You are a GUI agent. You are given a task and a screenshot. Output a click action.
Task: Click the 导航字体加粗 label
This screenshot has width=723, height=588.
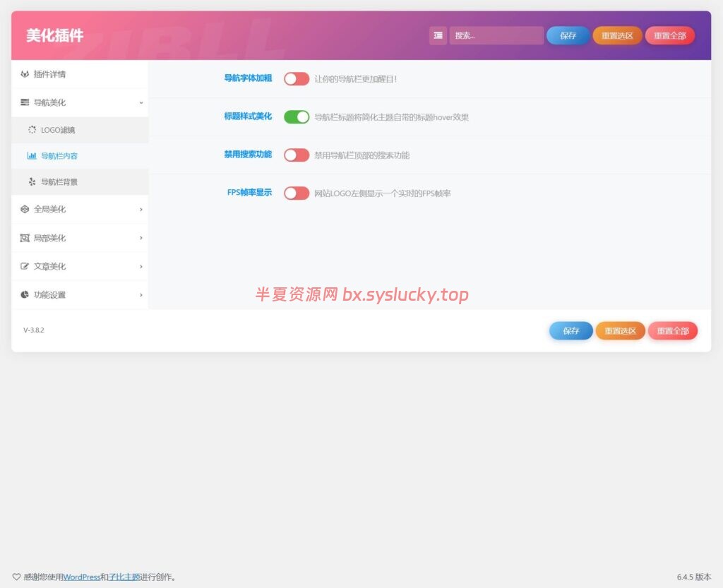pos(248,78)
